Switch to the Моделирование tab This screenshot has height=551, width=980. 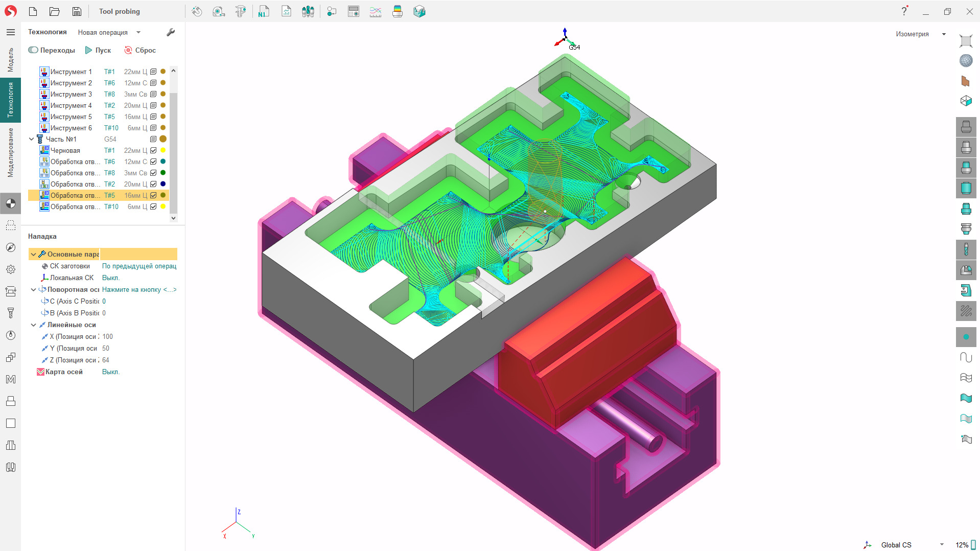(10, 151)
